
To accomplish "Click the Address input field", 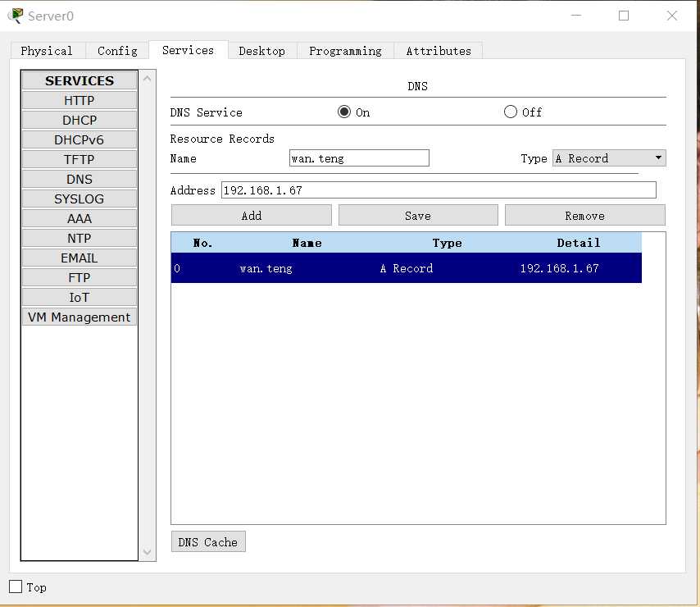I will coord(439,189).
